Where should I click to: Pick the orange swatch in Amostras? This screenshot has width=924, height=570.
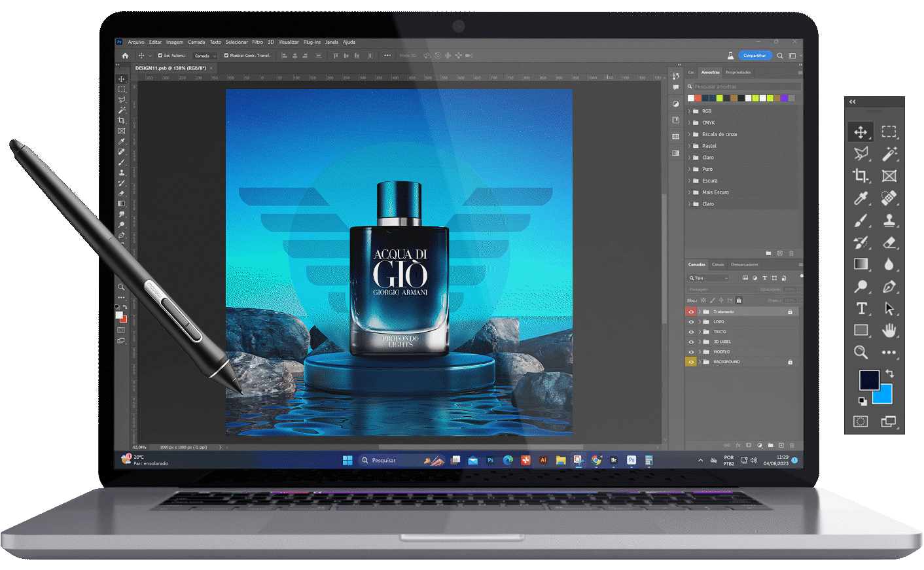pos(698,98)
